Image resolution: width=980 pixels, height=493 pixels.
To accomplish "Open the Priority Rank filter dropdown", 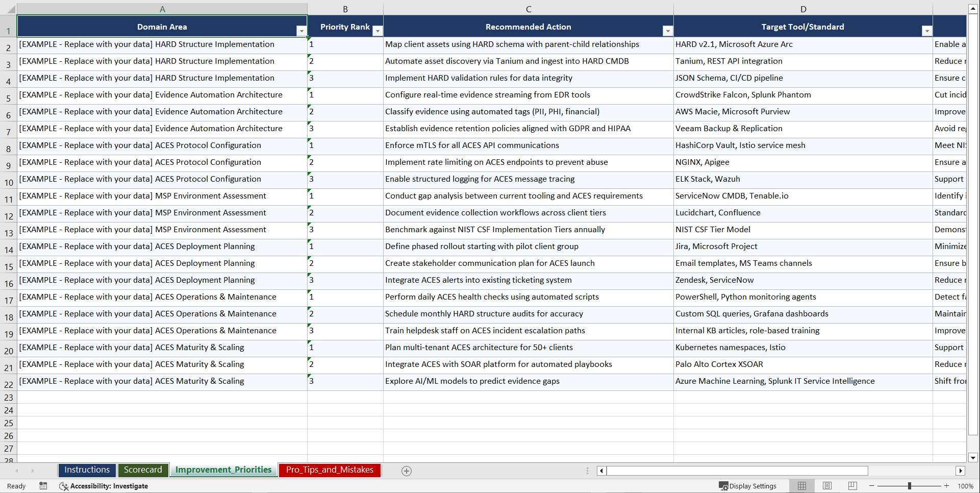I will click(x=378, y=31).
